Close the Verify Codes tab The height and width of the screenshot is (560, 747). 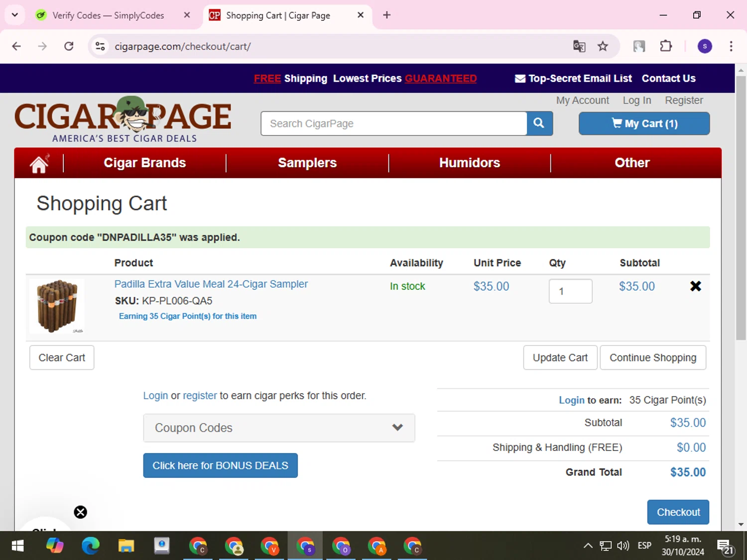coord(187,15)
